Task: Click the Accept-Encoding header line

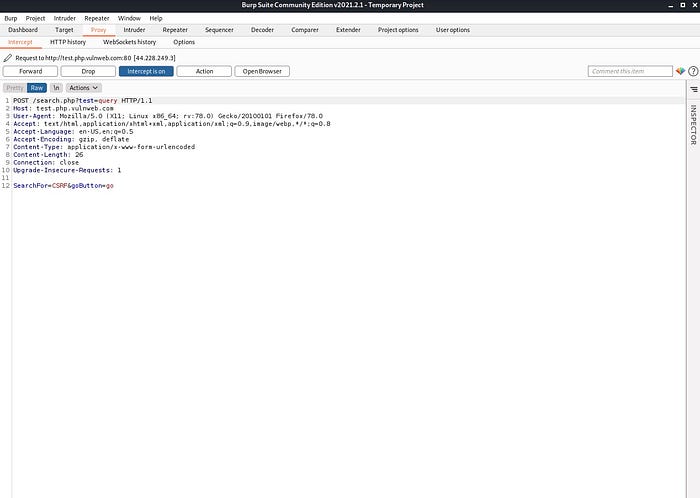Action: pyautogui.click(x=71, y=139)
